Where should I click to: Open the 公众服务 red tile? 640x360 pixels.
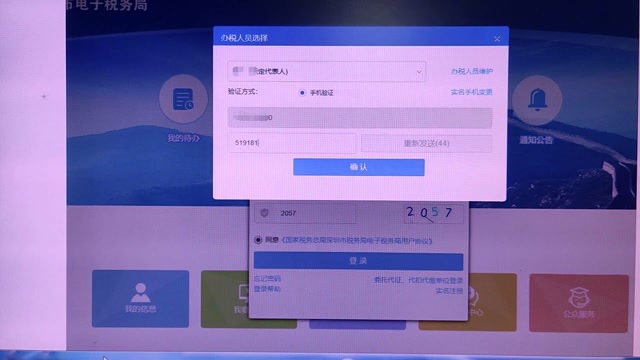579,303
